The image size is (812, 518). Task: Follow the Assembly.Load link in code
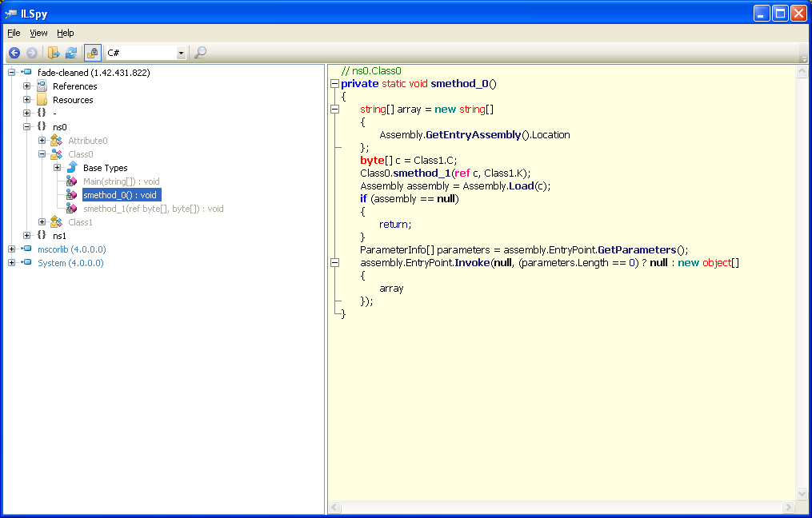click(x=522, y=186)
